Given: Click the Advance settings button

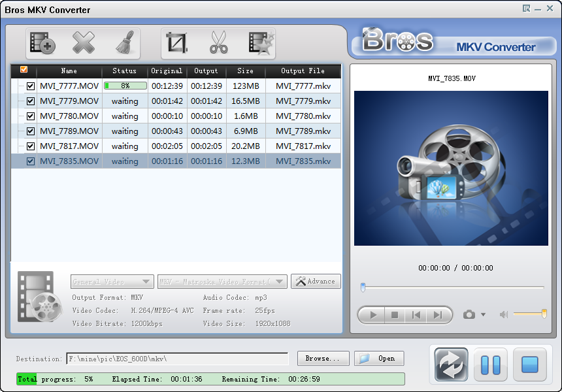Looking at the screenshot, I should 316,282.
